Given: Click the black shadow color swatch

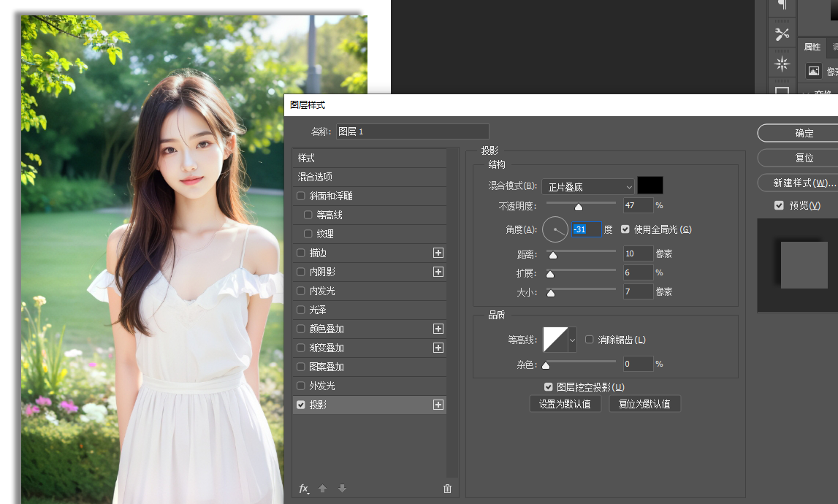Looking at the screenshot, I should [x=650, y=186].
